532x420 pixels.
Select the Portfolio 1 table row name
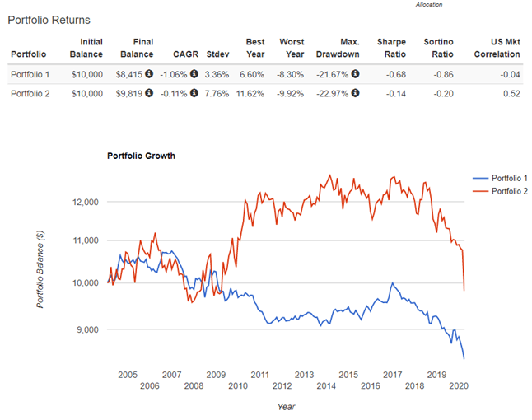[30, 74]
